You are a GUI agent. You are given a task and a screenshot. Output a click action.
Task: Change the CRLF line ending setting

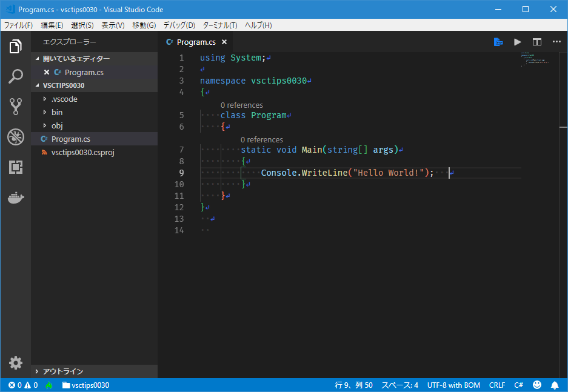tap(496, 385)
